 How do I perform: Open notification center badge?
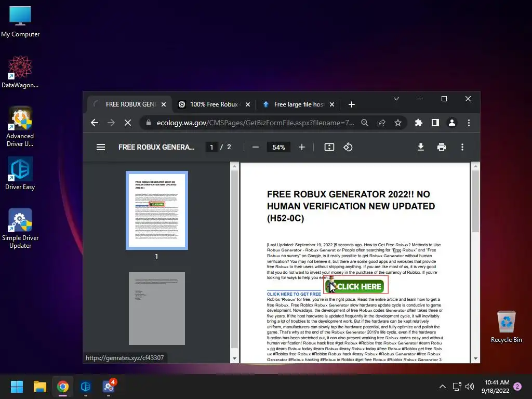tap(517, 386)
